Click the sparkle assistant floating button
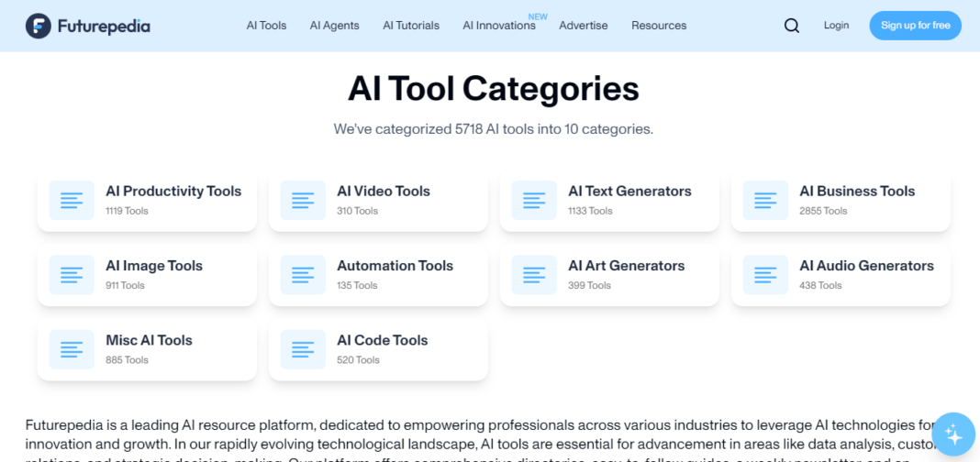 (952, 434)
